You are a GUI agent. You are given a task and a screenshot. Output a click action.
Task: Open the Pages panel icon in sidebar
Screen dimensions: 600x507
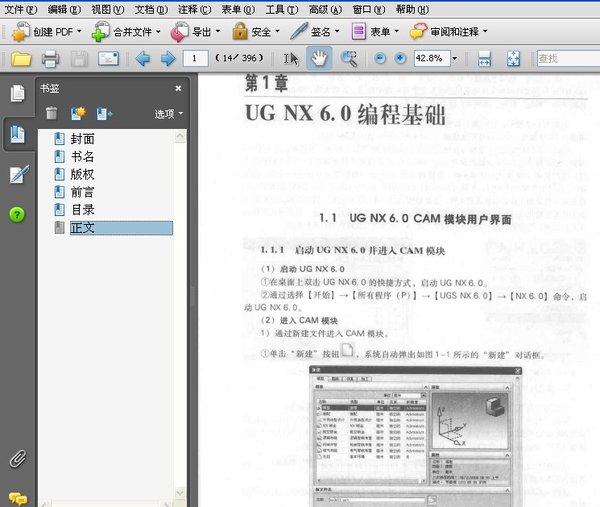pos(17,94)
